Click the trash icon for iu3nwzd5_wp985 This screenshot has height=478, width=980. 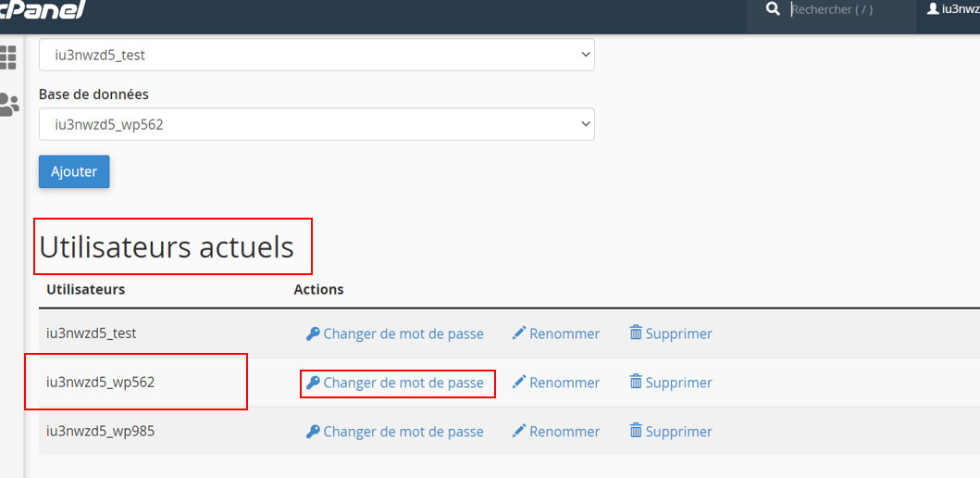point(636,431)
